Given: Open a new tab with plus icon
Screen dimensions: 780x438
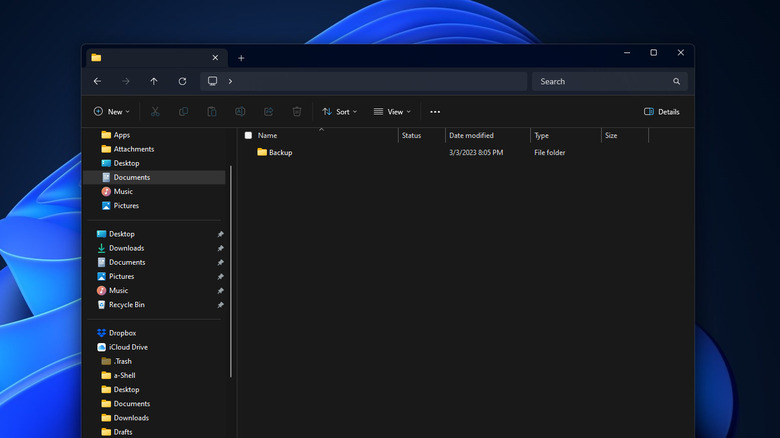Looking at the screenshot, I should [241, 58].
